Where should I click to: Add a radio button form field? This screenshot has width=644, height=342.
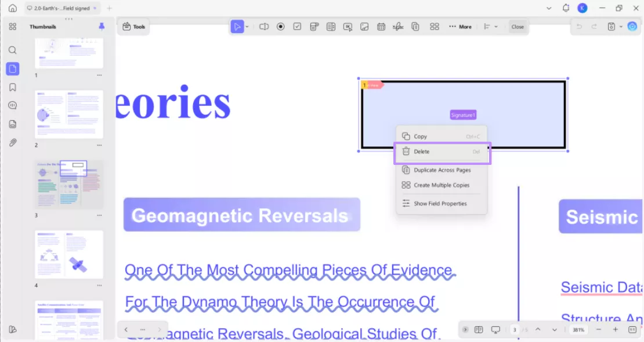pos(281,27)
